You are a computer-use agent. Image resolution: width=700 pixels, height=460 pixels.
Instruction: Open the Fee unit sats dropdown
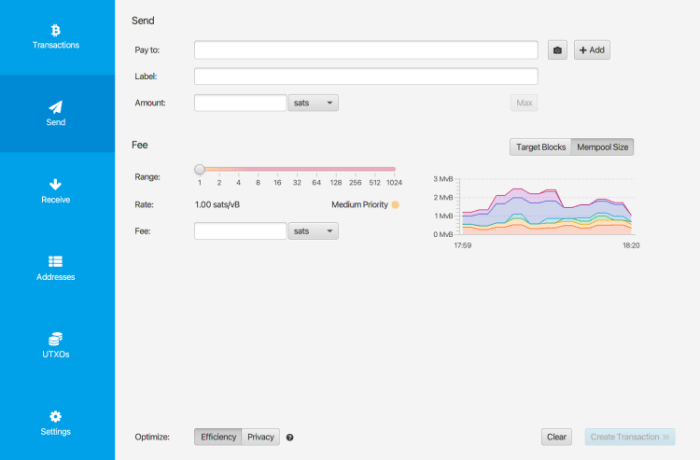pyautogui.click(x=313, y=231)
